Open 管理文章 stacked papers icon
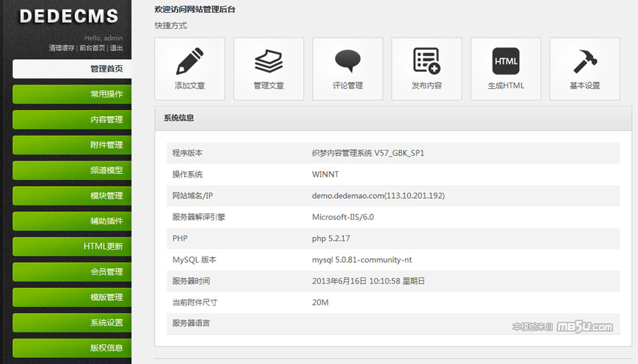 [269, 61]
